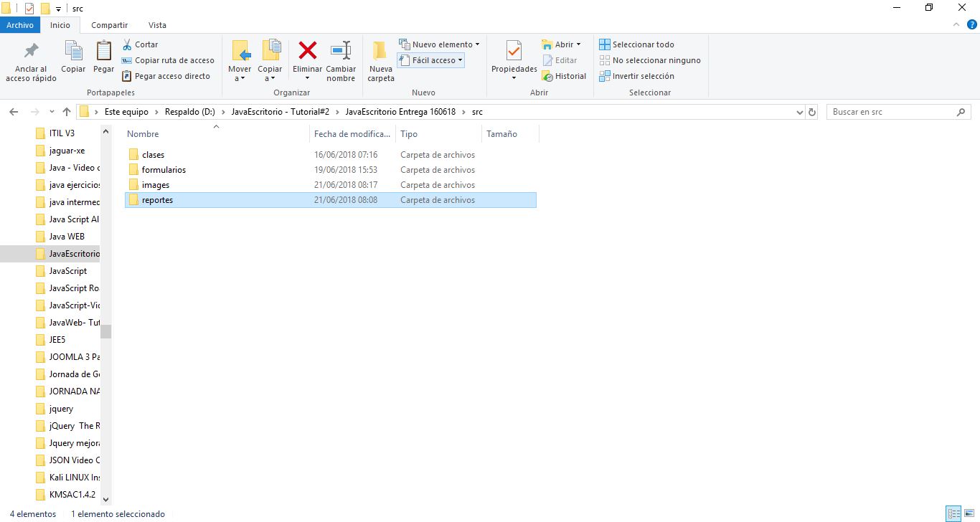The width and height of the screenshot is (980, 522).
Task: Open Fácil acceso dropdown
Action: pyautogui.click(x=430, y=60)
